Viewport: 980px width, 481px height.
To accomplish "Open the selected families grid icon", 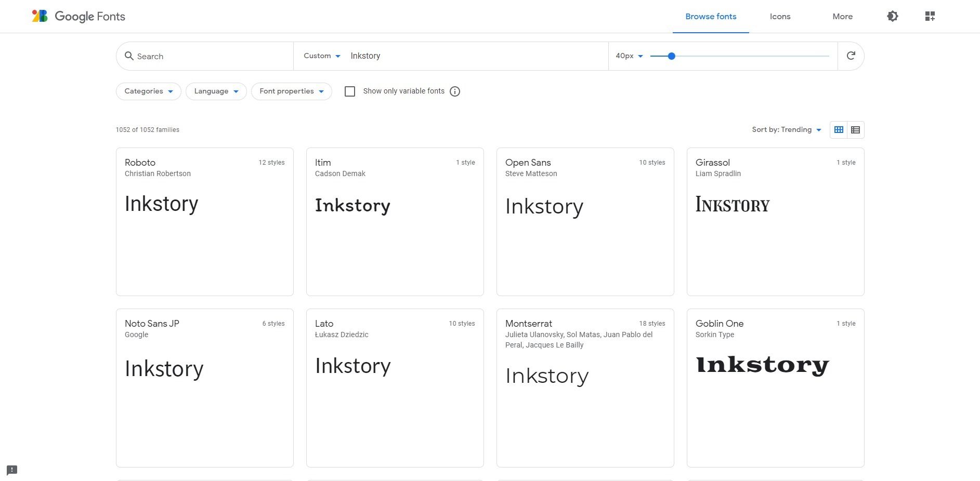I will coord(930,17).
